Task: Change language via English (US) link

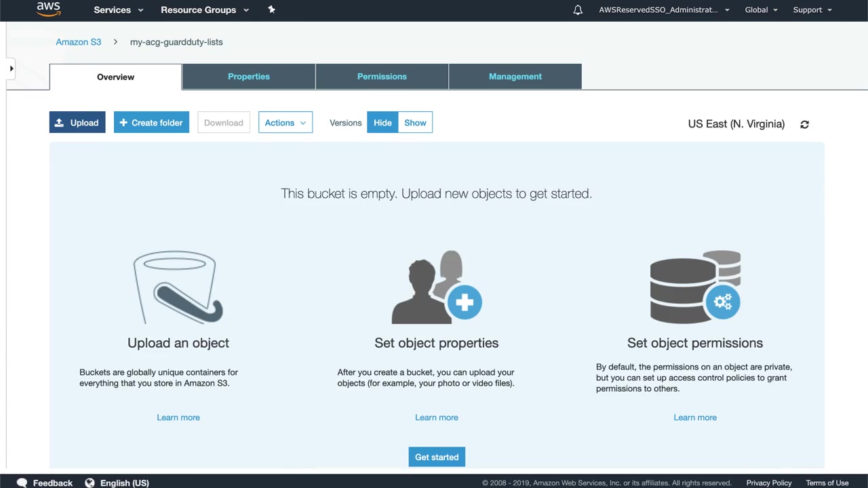Action: (125, 483)
